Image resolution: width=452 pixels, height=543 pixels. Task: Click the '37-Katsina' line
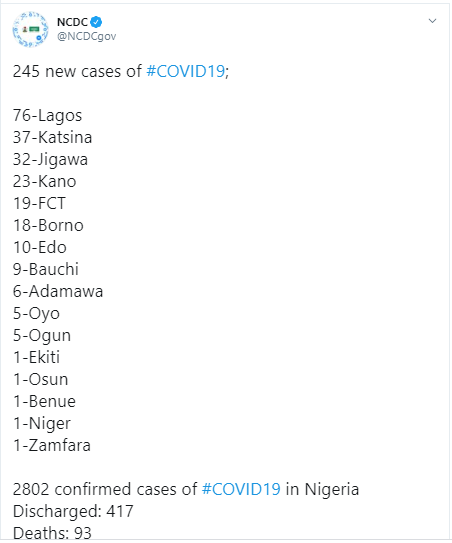(x=53, y=138)
